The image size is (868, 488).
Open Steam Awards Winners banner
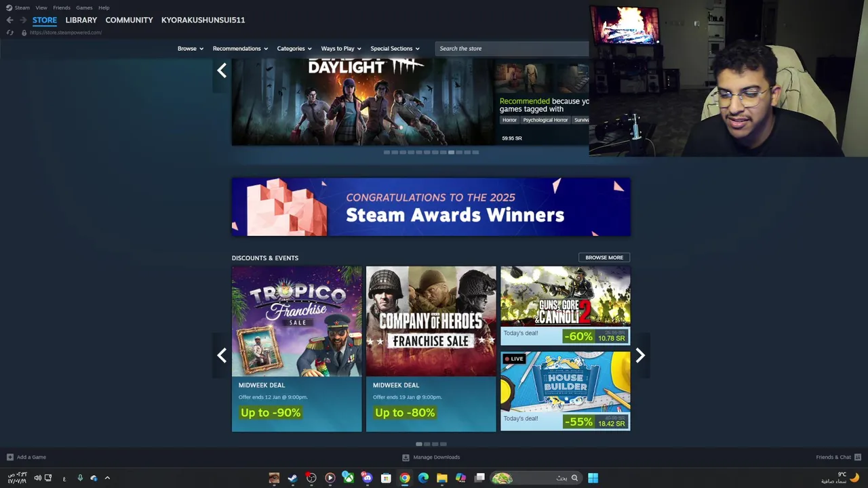tap(431, 207)
